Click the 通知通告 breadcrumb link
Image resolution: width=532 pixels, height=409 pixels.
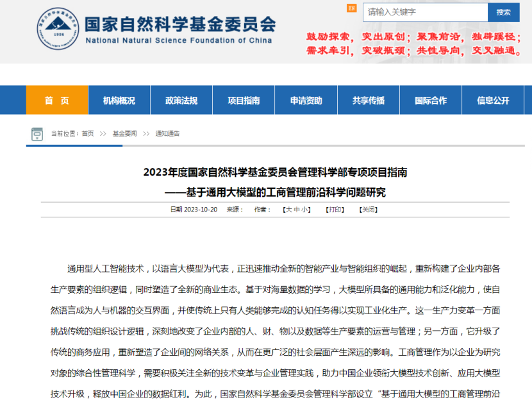(x=168, y=133)
